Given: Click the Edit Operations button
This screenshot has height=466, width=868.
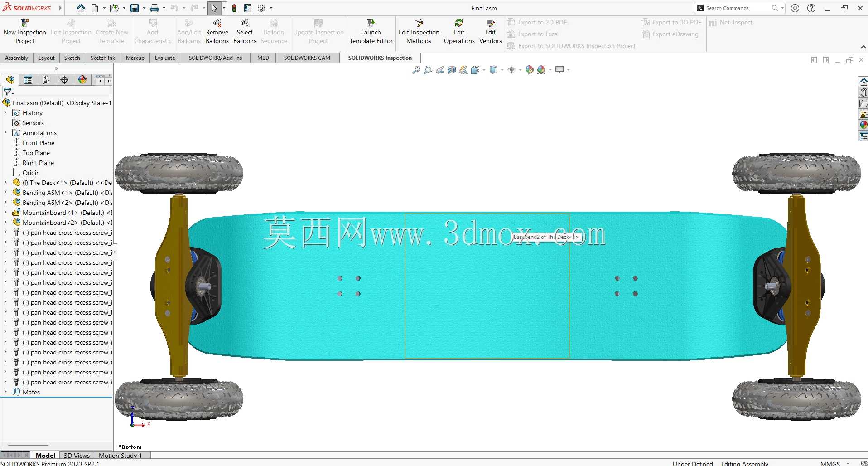Looking at the screenshot, I should tap(459, 31).
